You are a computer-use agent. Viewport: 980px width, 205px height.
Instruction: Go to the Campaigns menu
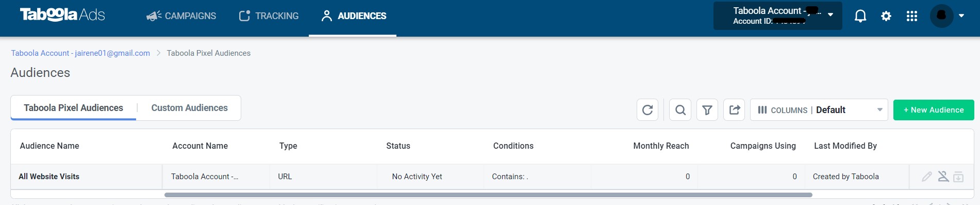point(181,16)
